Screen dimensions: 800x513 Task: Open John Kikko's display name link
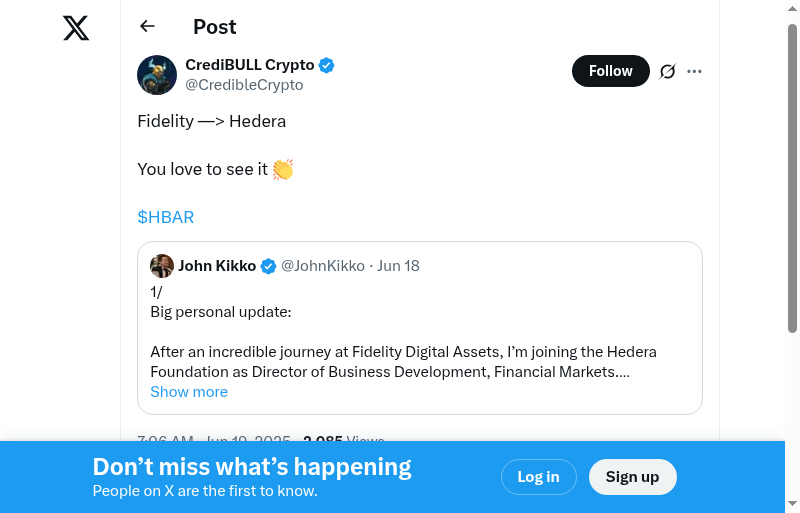217,266
